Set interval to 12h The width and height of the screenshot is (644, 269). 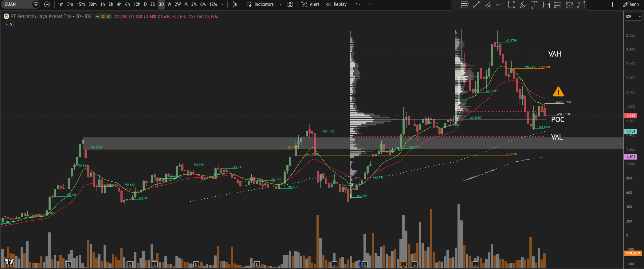tap(137, 4)
